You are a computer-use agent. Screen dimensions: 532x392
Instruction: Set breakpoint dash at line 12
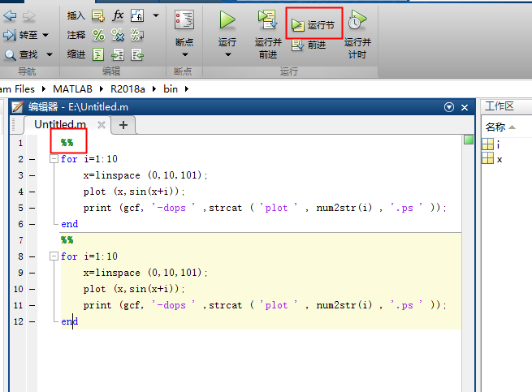32,321
